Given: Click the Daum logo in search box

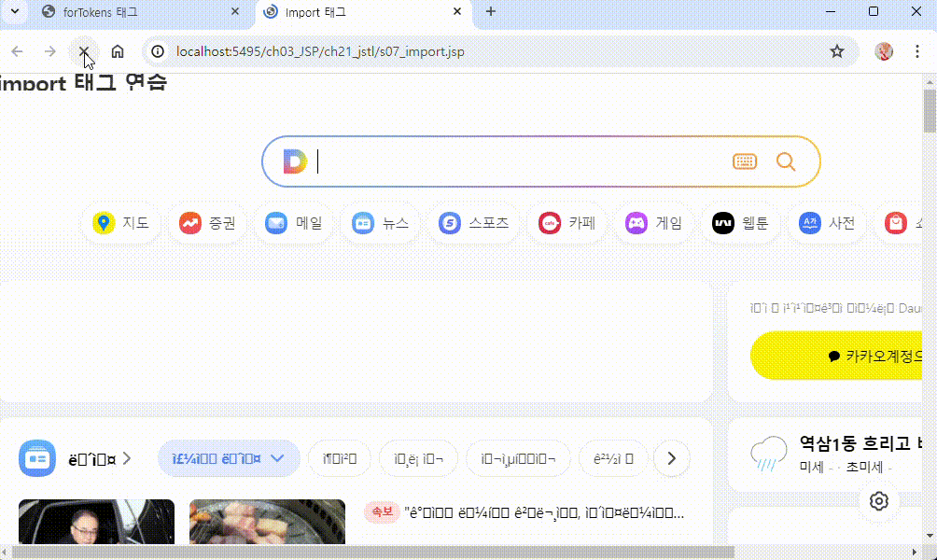Looking at the screenshot, I should point(295,161).
